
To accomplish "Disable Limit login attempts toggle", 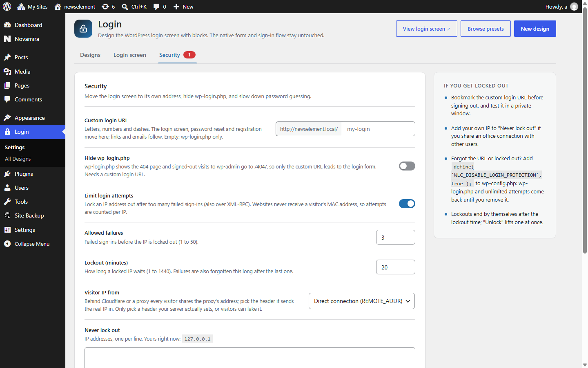I will [407, 204].
